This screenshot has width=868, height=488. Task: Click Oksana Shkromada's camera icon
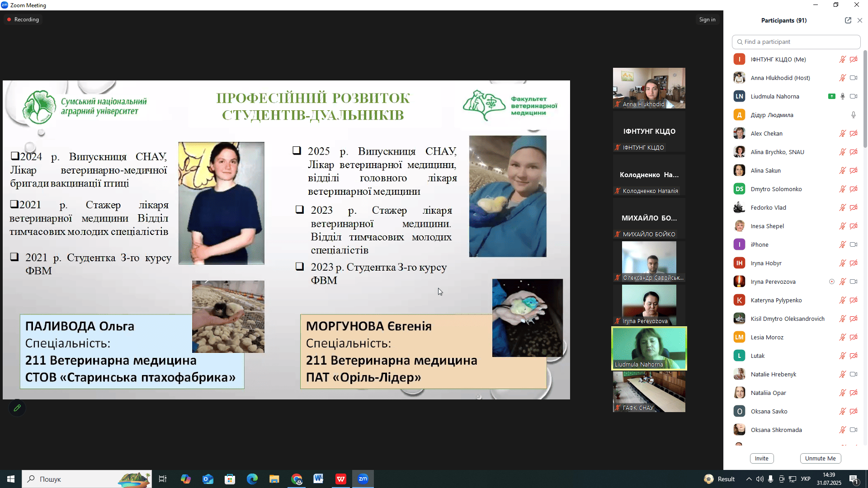coord(854,430)
